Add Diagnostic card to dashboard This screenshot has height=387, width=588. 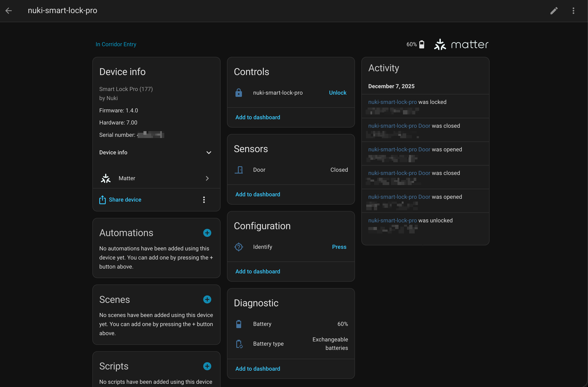click(257, 368)
